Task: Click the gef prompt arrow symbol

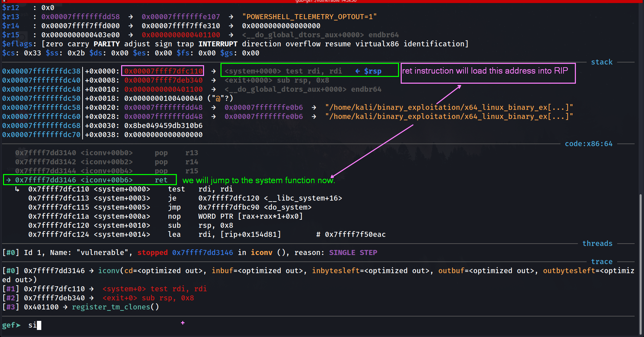Action: [18, 325]
